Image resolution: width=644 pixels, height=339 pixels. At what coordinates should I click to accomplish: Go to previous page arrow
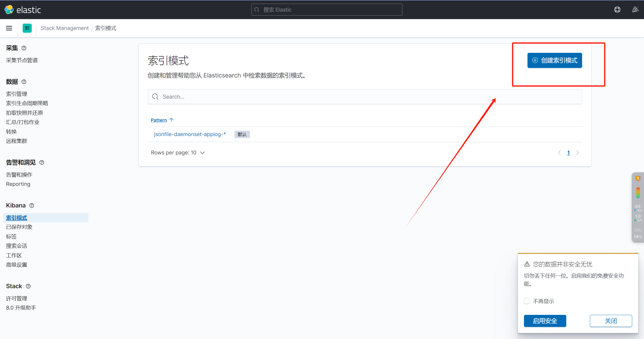click(559, 153)
